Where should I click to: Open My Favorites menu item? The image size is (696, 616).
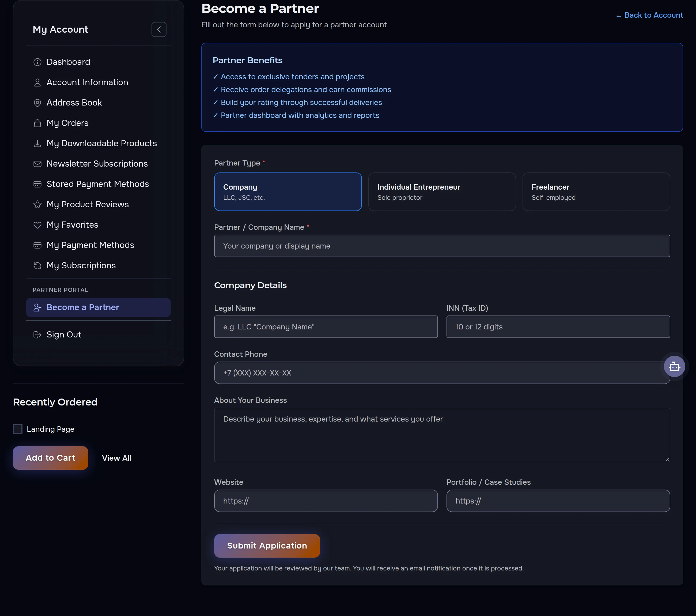(x=99, y=225)
